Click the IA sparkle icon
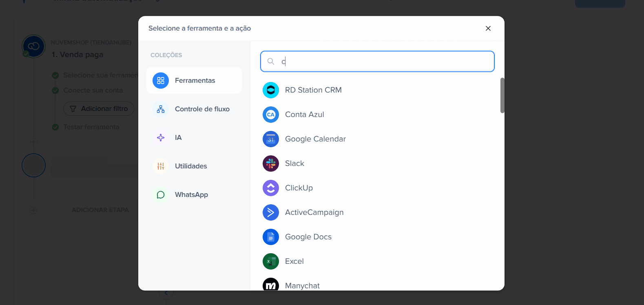644x305 pixels. pyautogui.click(x=161, y=137)
